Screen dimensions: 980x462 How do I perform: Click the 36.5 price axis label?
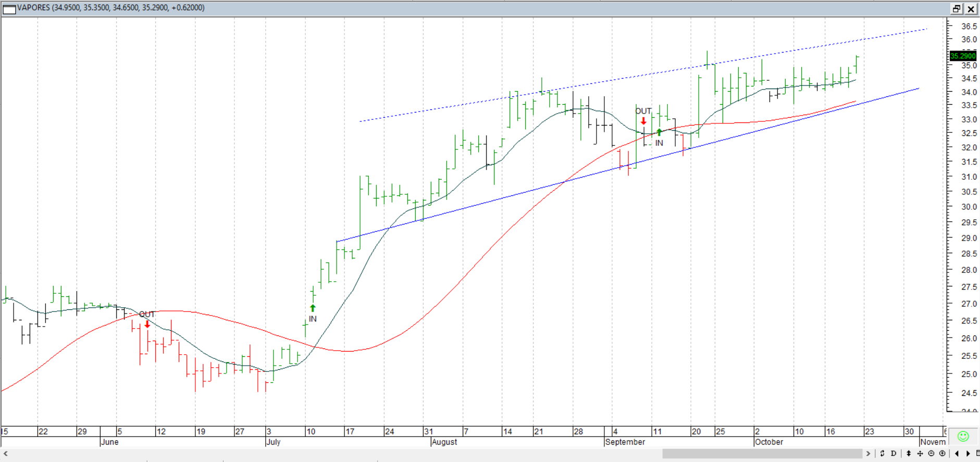point(969,26)
